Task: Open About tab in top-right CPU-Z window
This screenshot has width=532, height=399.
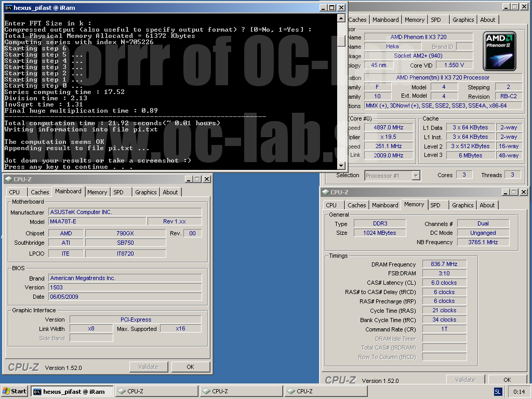Action: coord(487,20)
